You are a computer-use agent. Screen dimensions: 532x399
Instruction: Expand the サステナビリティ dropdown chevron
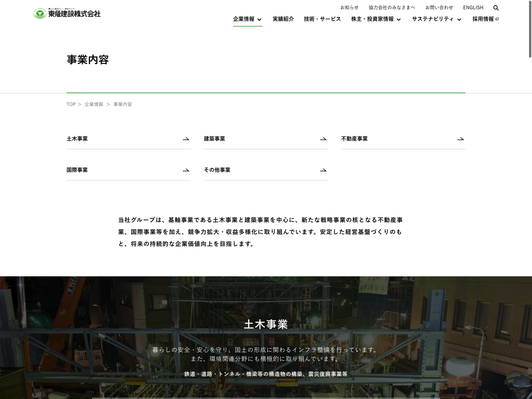(x=459, y=20)
